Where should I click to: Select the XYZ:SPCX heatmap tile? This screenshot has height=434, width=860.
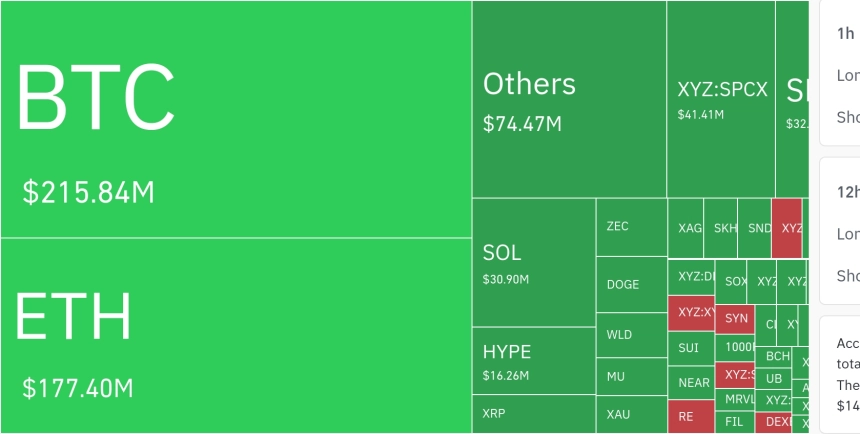tap(721, 99)
